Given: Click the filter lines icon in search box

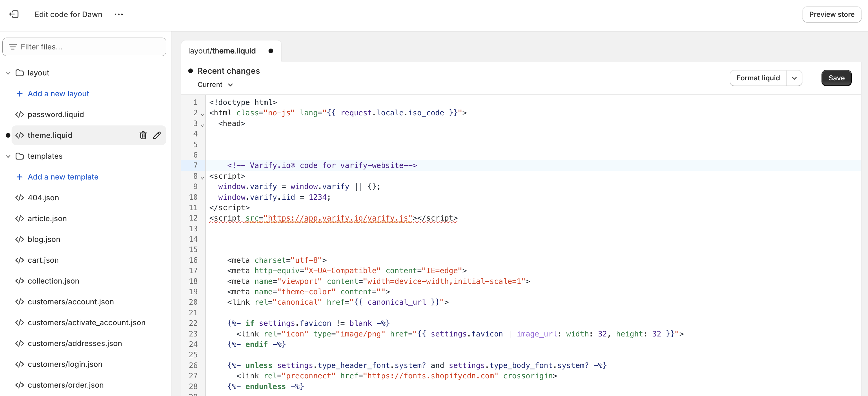Looking at the screenshot, I should point(12,47).
